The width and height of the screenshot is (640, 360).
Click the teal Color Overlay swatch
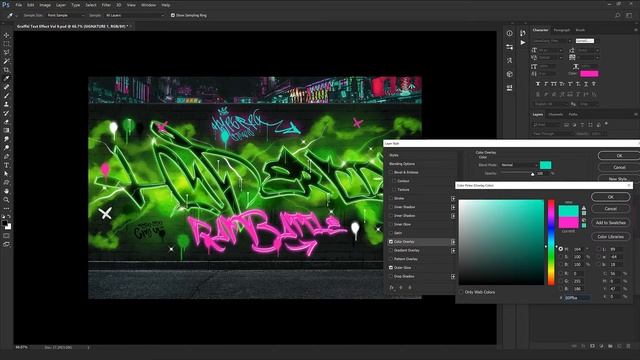[546, 165]
